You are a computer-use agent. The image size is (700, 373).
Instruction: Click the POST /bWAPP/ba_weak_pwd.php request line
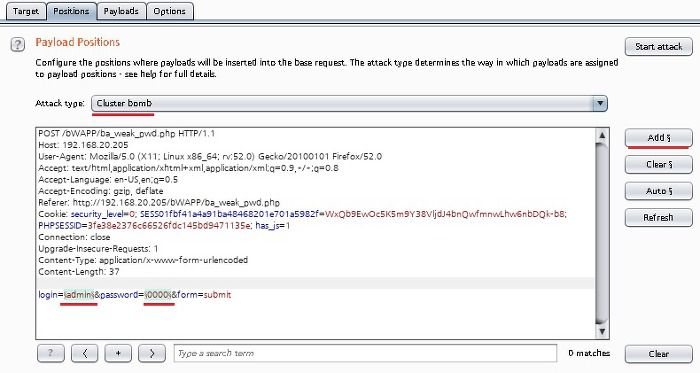point(127,133)
